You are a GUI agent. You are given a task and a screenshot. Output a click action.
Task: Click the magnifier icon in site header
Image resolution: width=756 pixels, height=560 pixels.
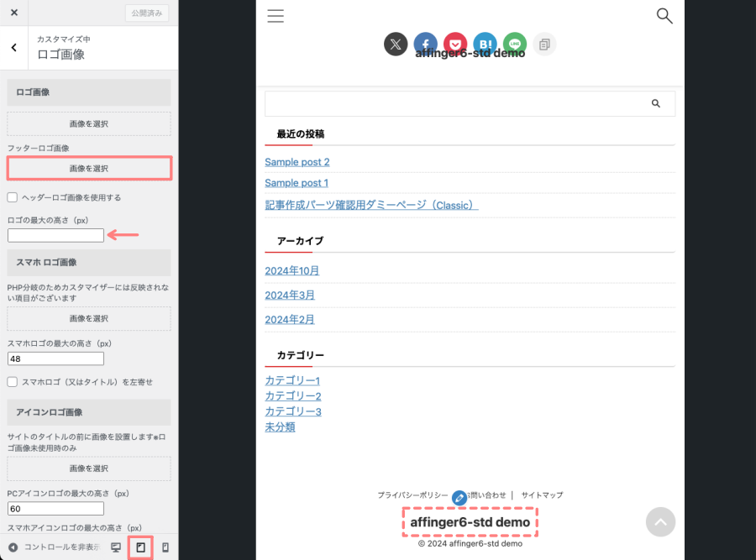click(664, 16)
